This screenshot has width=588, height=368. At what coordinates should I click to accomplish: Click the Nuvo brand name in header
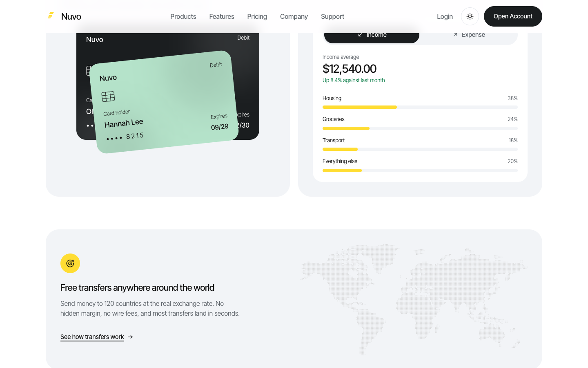pyautogui.click(x=71, y=16)
